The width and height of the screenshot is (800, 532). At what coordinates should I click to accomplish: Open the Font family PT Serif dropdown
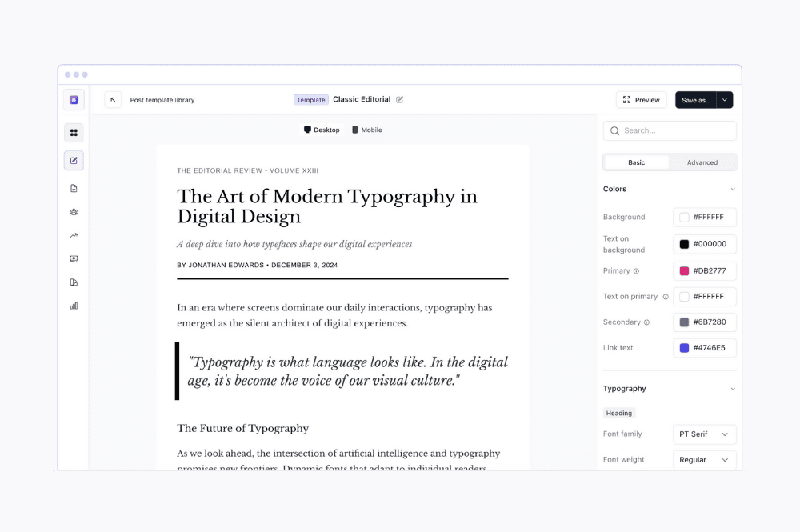(704, 434)
